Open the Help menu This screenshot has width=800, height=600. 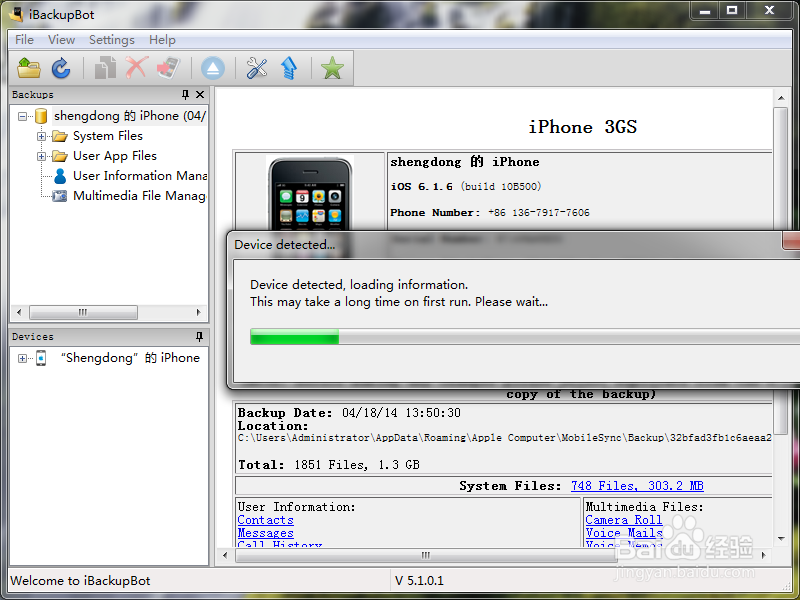[x=162, y=40]
